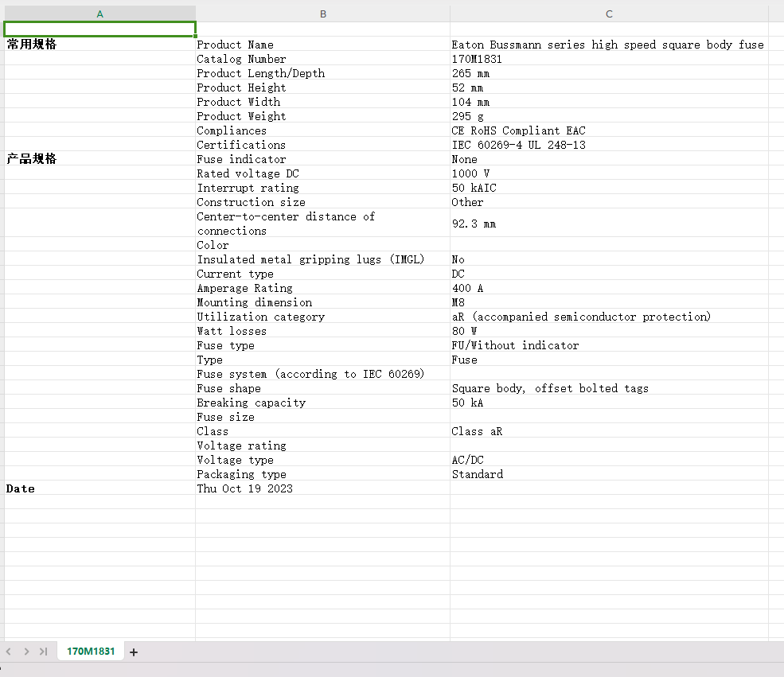Click the '265 mm' value cell
This screenshot has height=677, width=784.
point(609,73)
